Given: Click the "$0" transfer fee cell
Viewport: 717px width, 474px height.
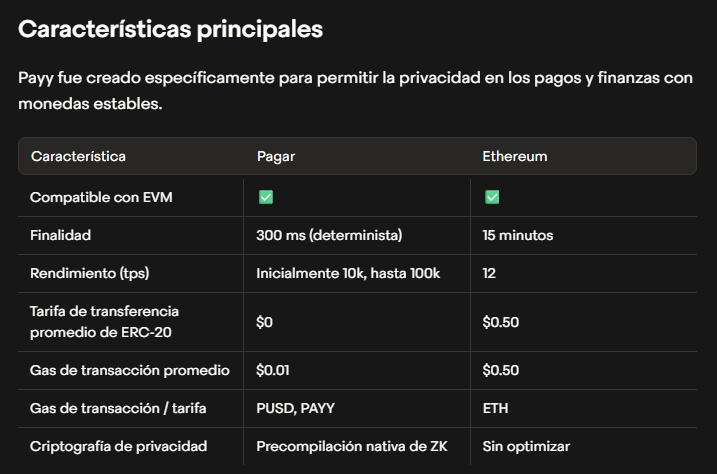Looking at the screenshot, I should click(x=265, y=322).
